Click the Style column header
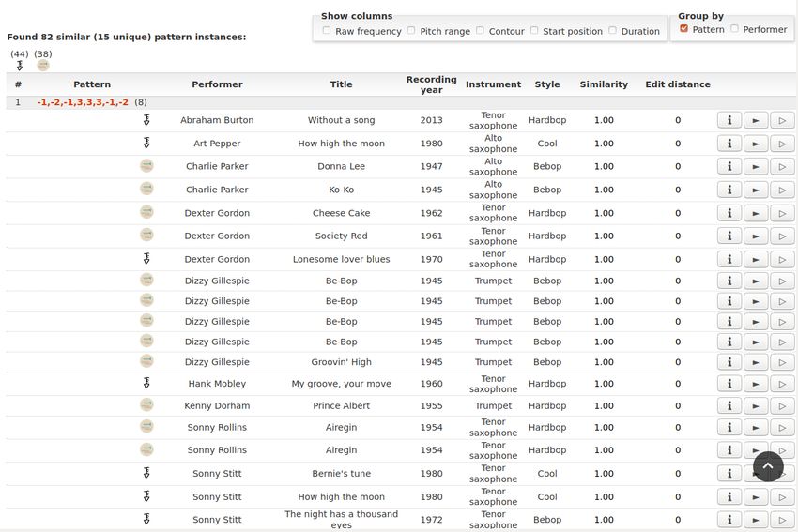The image size is (798, 532). tap(547, 84)
